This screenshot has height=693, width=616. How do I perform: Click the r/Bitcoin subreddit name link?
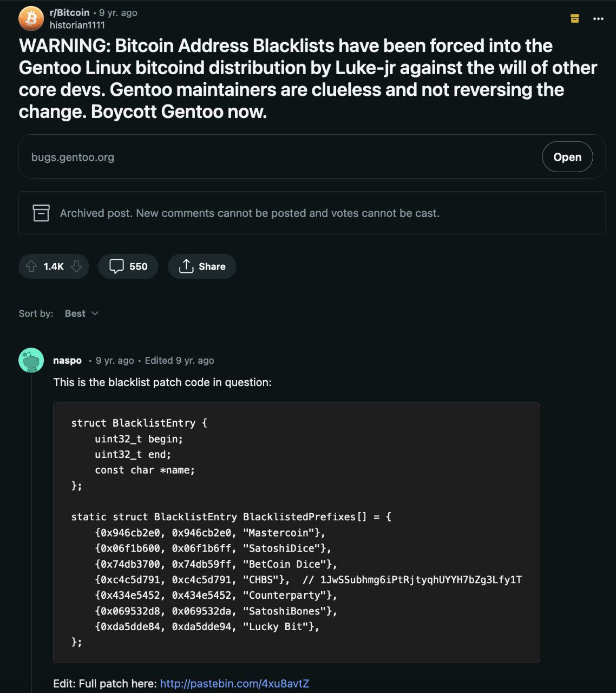(x=69, y=12)
